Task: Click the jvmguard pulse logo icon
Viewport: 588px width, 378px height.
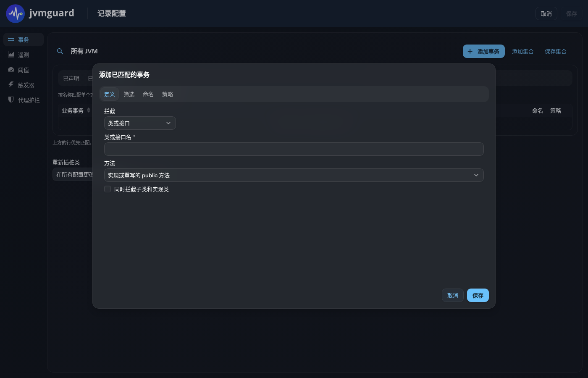Action: (x=16, y=13)
